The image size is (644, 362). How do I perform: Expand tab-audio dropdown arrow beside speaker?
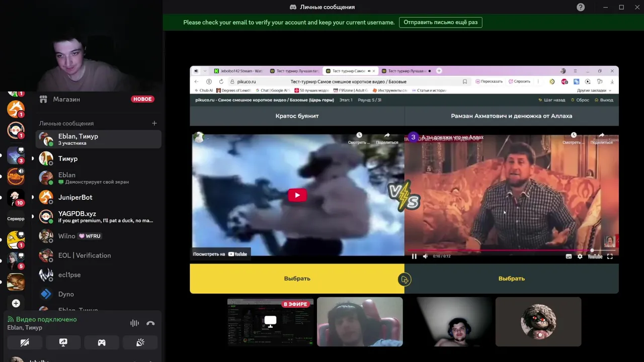[204, 71]
